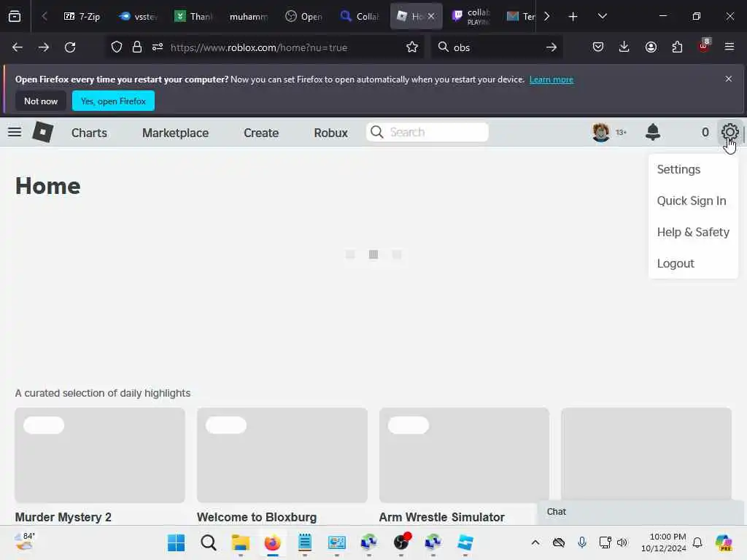This screenshot has width=747, height=560.
Task: Open the Roblox settings gear menu
Action: tap(729, 132)
